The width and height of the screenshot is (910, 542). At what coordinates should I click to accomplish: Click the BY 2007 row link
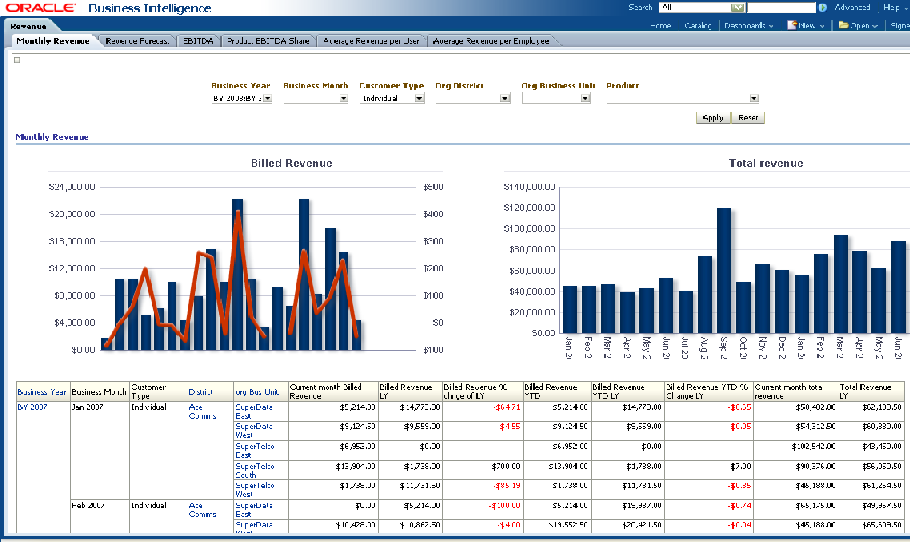point(32,407)
